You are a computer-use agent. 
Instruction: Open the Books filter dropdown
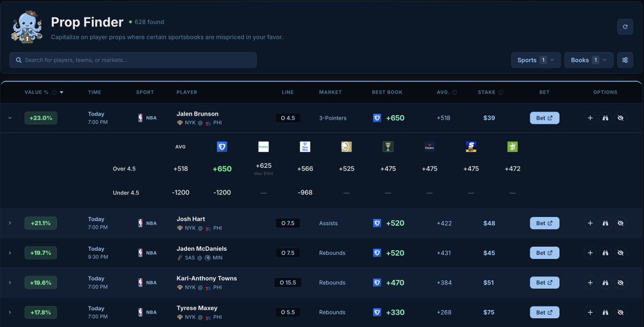[588, 60]
